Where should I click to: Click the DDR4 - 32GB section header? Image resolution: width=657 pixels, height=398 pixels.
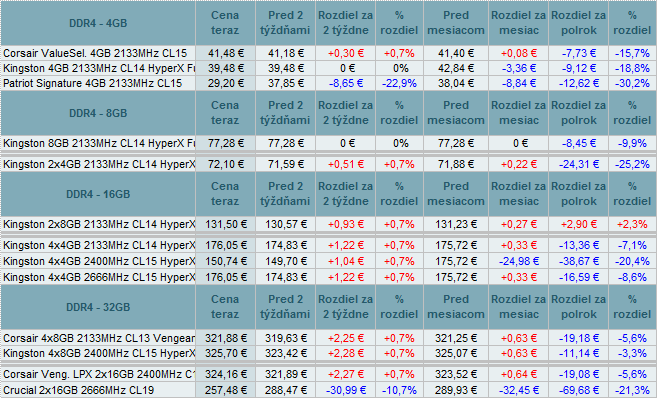(98, 307)
